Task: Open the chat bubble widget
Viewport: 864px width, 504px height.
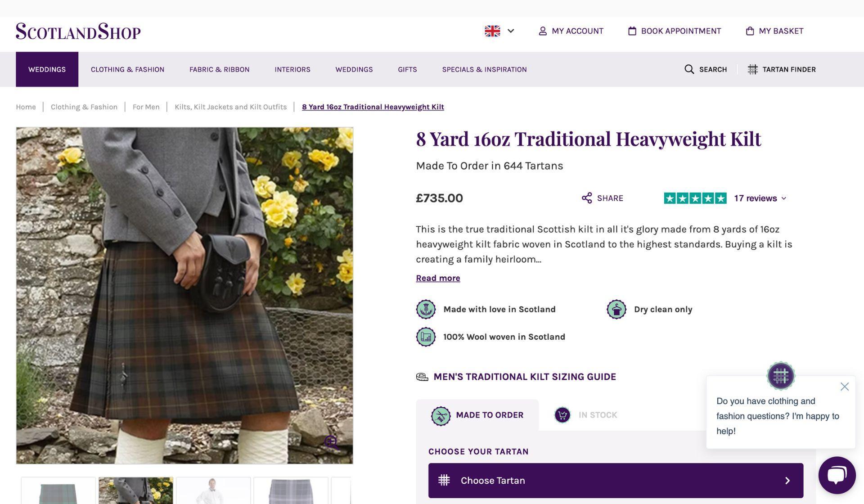Action: point(837,475)
